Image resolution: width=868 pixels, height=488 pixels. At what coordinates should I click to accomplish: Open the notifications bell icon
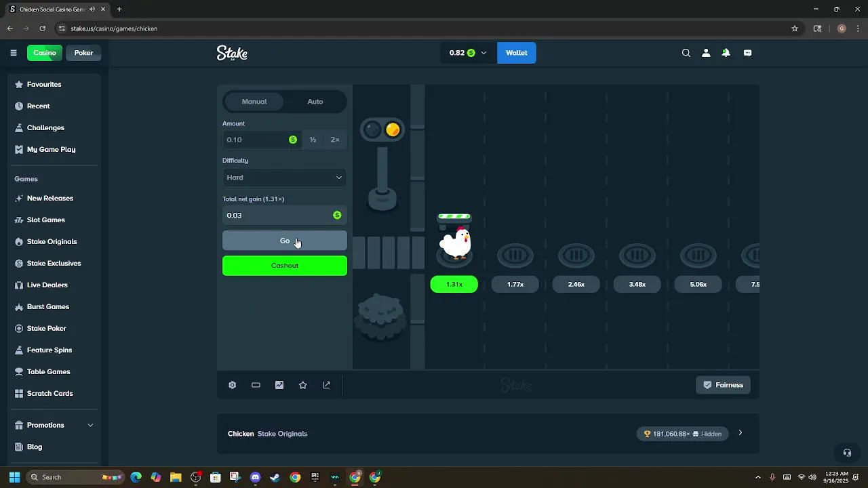pyautogui.click(x=726, y=53)
